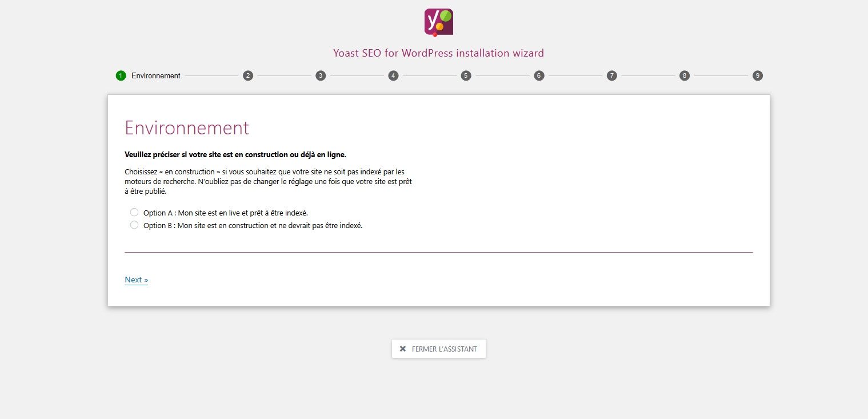The height and width of the screenshot is (419, 868).
Task: Go to wizard step 1 Environnement
Action: click(x=121, y=75)
